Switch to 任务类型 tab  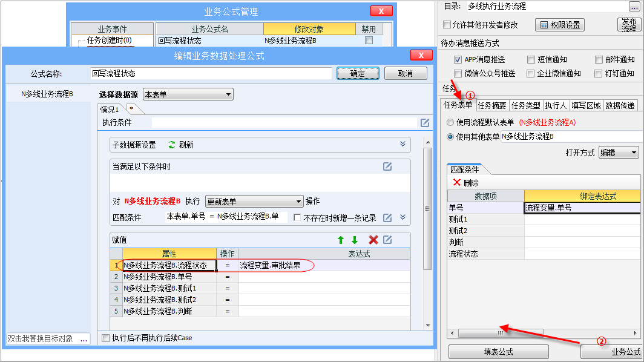pyautogui.click(x=526, y=105)
